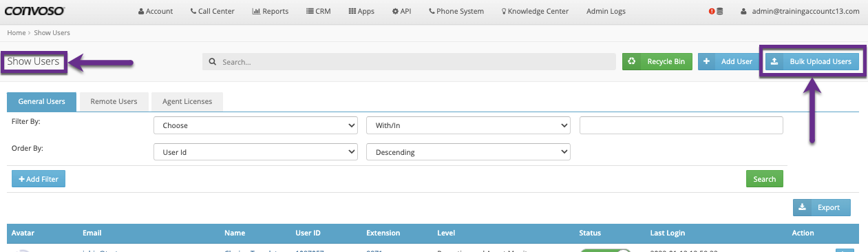Open the Descending sort order dropdown

click(469, 152)
